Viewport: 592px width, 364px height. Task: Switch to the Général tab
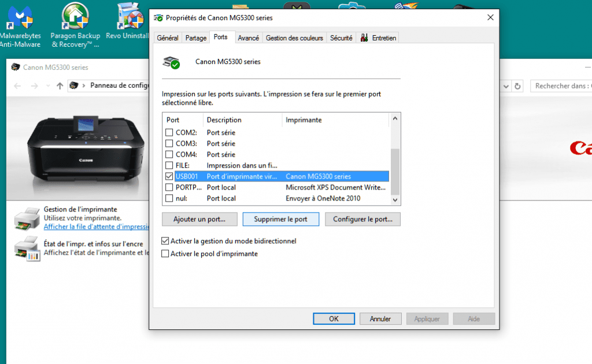pos(168,38)
